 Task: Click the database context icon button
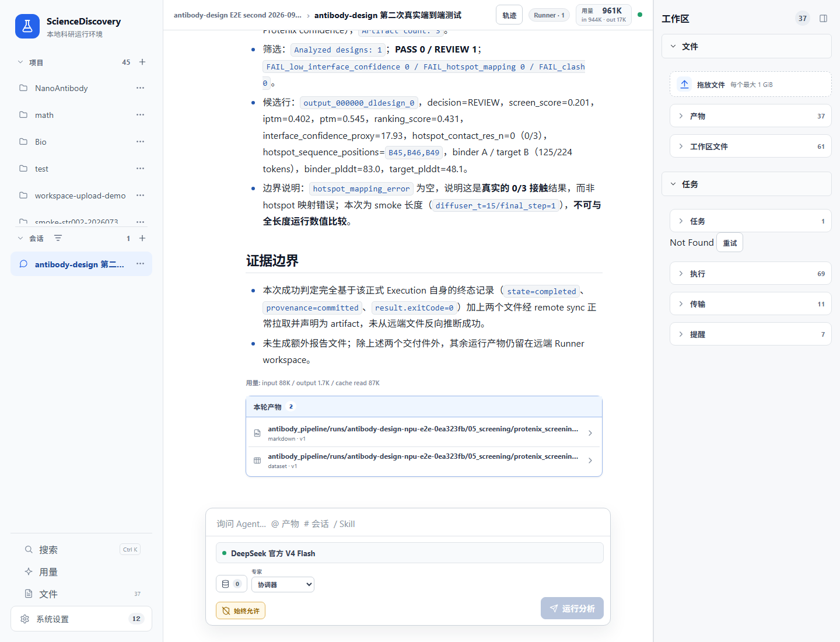tap(232, 584)
